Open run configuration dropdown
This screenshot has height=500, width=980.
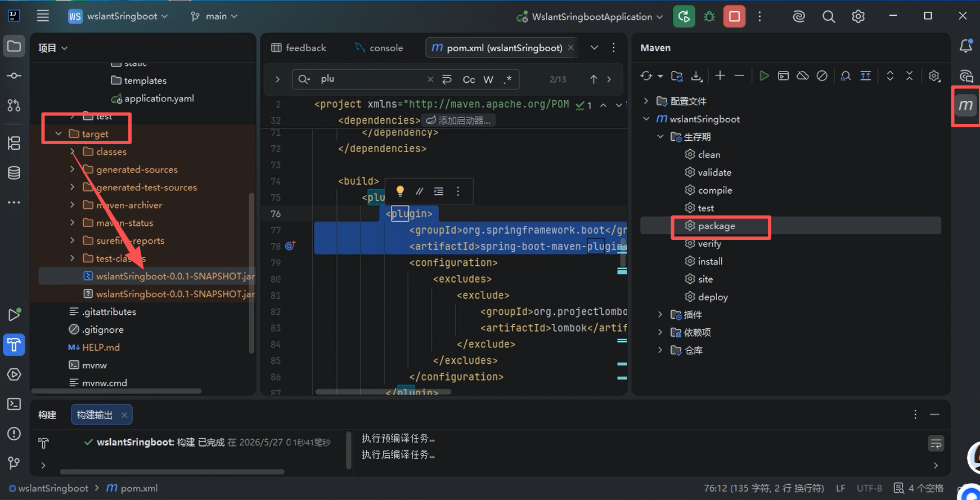coord(590,16)
